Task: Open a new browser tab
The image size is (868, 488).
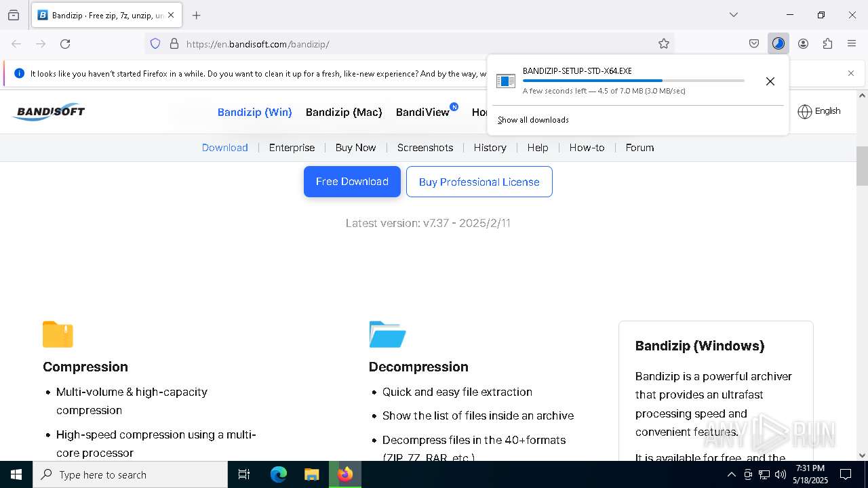Action: coord(197,15)
